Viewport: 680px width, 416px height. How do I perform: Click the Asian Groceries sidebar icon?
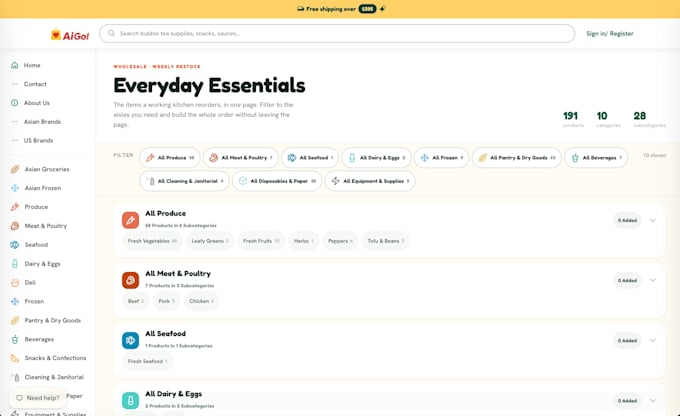tap(15, 169)
